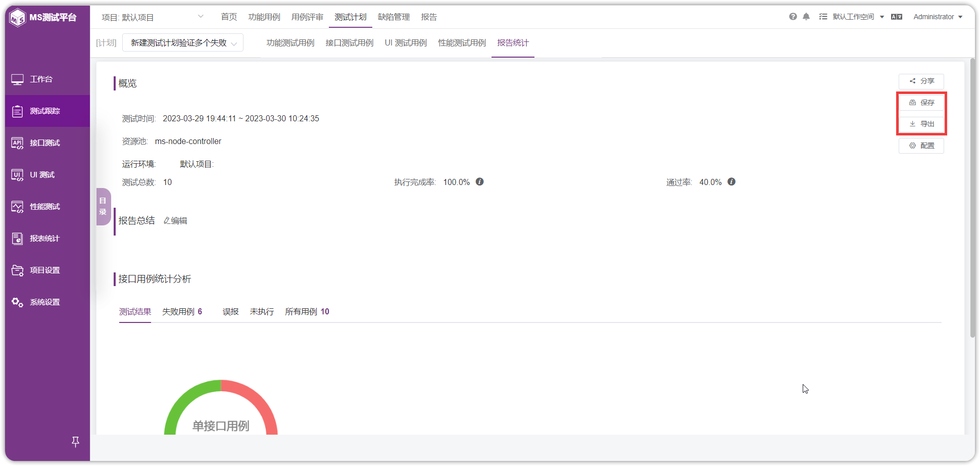Open the 报告 top menu
This screenshot has height=466, width=980.
point(429,17)
